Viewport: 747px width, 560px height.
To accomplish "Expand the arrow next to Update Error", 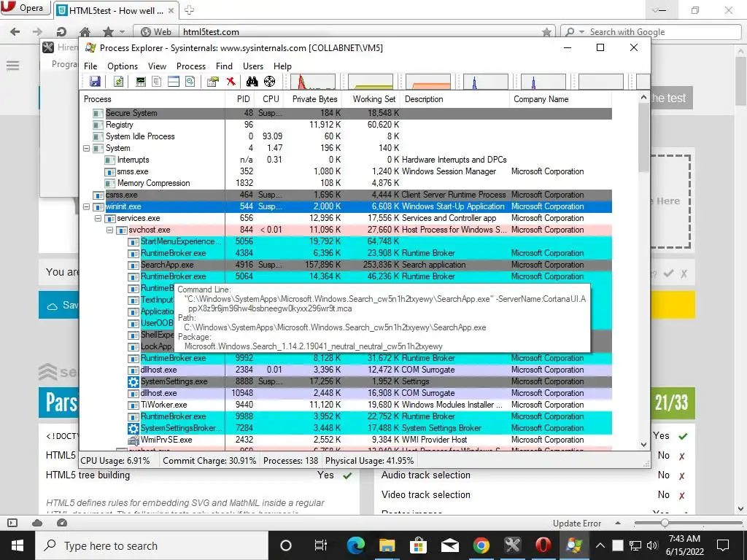I will pyautogui.click(x=618, y=523).
